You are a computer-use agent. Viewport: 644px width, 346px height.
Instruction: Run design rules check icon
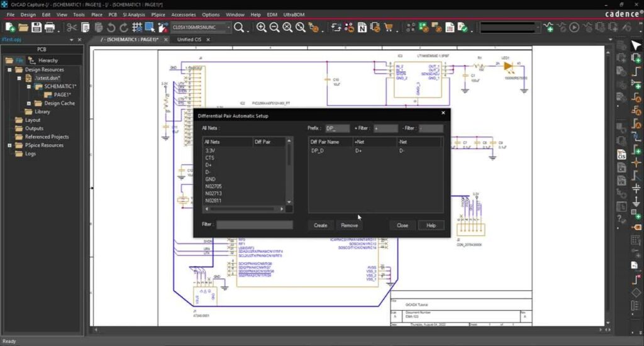[x=463, y=28]
